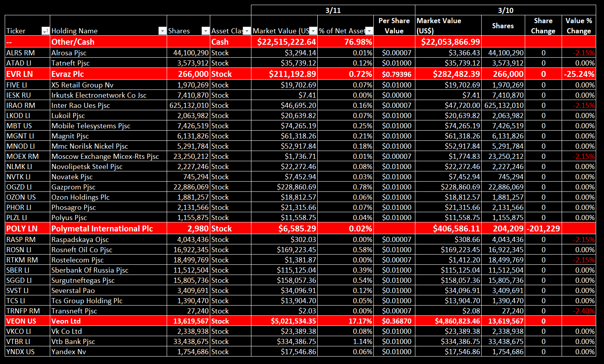Select the PLZL LI ticker cell

point(27,218)
